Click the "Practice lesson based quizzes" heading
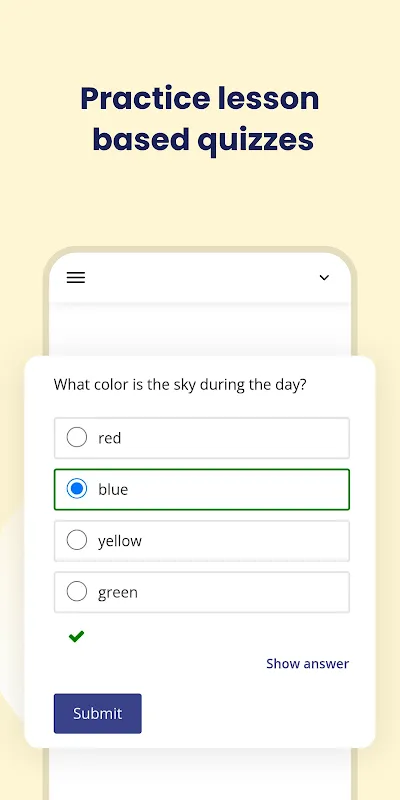 click(200, 118)
